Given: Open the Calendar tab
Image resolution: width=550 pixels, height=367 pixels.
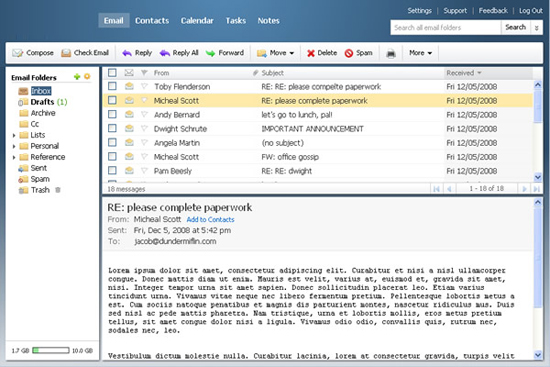Looking at the screenshot, I should pos(197,21).
